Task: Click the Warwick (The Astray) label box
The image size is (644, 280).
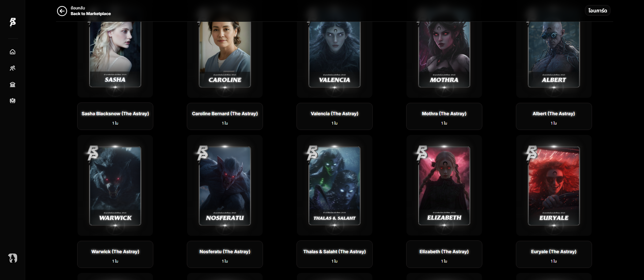Action: click(x=115, y=254)
